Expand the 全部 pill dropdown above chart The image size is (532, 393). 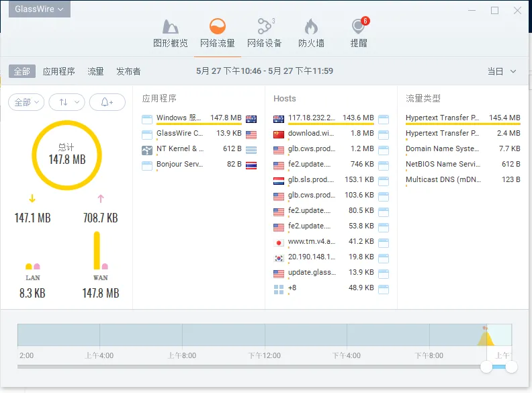coord(26,102)
